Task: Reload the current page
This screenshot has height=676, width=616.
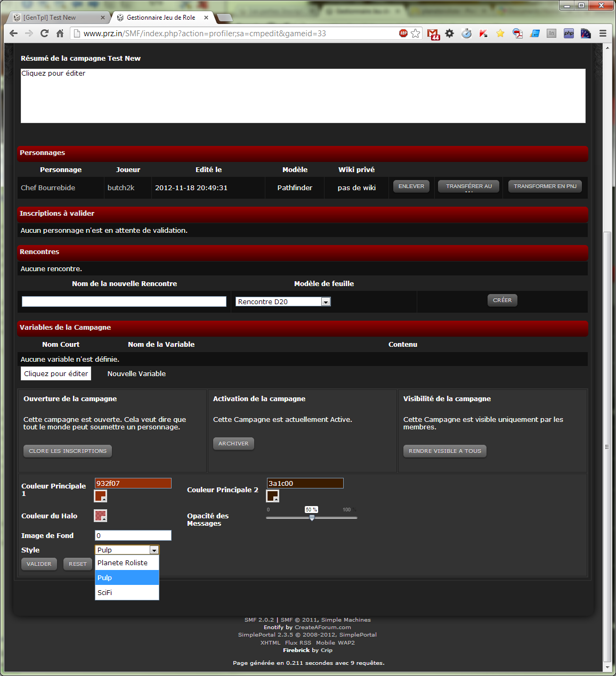Action: pyautogui.click(x=45, y=33)
